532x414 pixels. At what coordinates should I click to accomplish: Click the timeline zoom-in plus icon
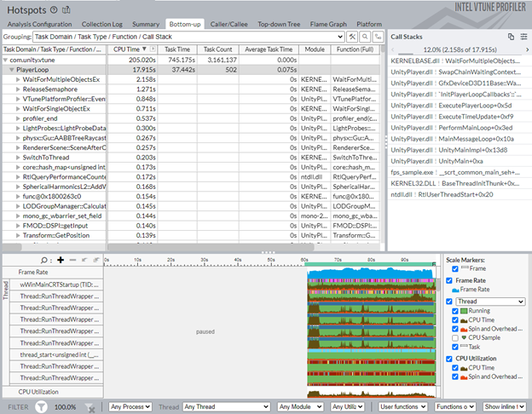click(x=61, y=260)
